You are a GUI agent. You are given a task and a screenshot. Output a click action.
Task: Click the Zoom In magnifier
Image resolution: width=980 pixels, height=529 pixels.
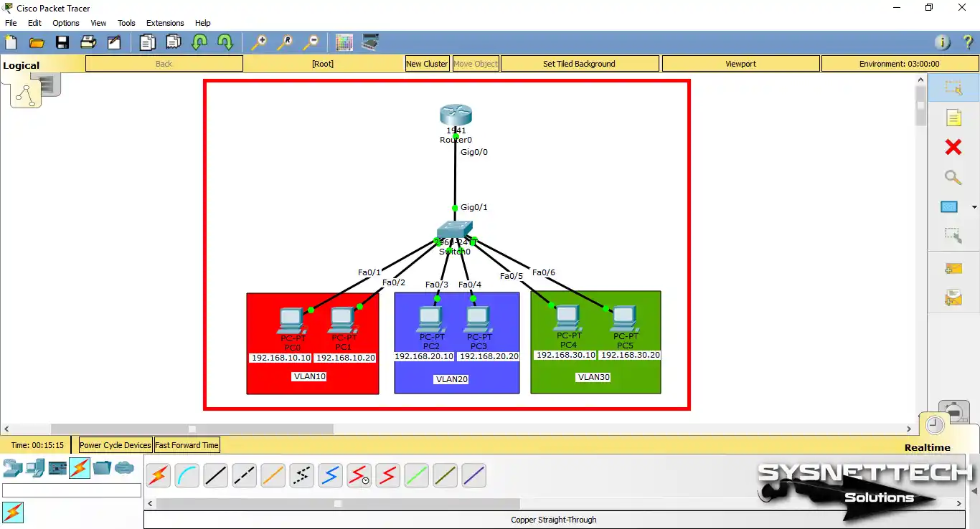tap(258, 43)
